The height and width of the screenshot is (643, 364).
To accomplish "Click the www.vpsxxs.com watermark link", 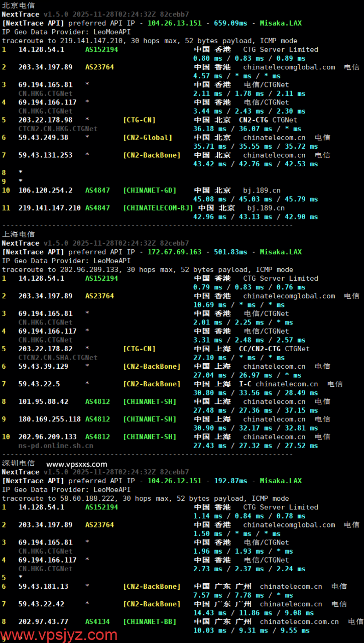I will [76, 464].
